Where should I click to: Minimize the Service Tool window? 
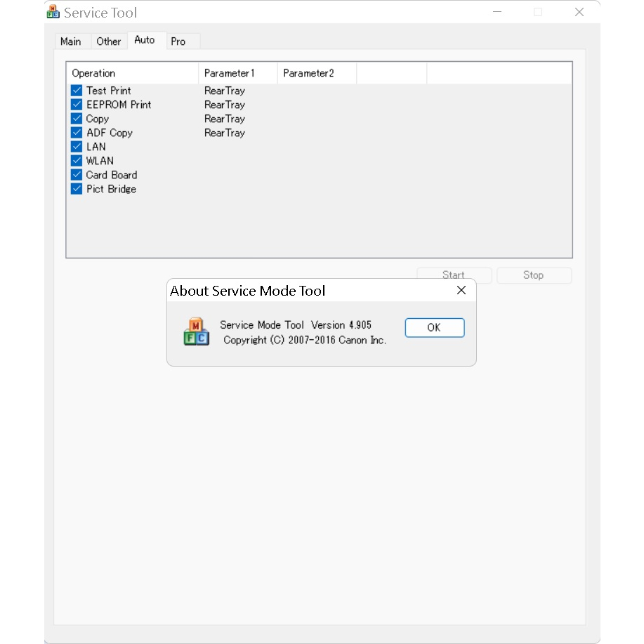(497, 12)
